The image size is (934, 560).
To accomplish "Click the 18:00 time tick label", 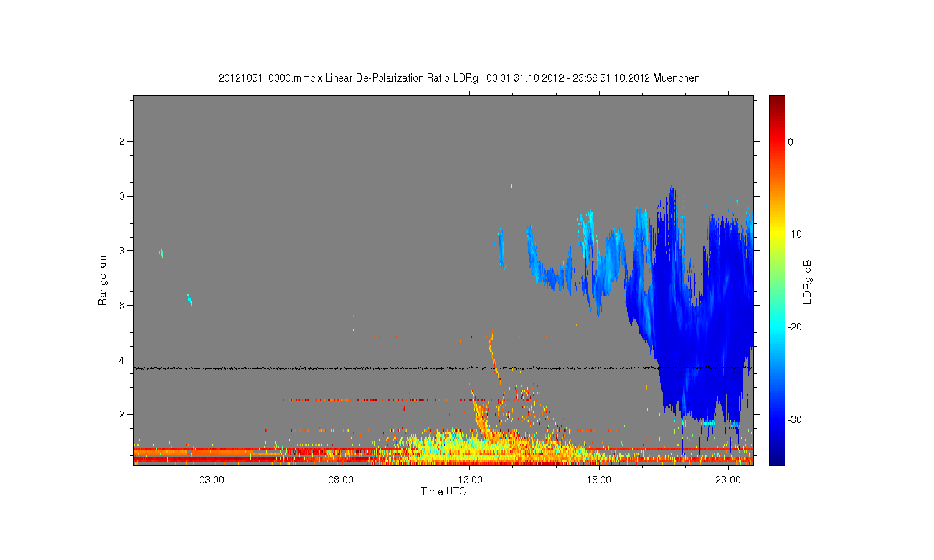I will (599, 480).
